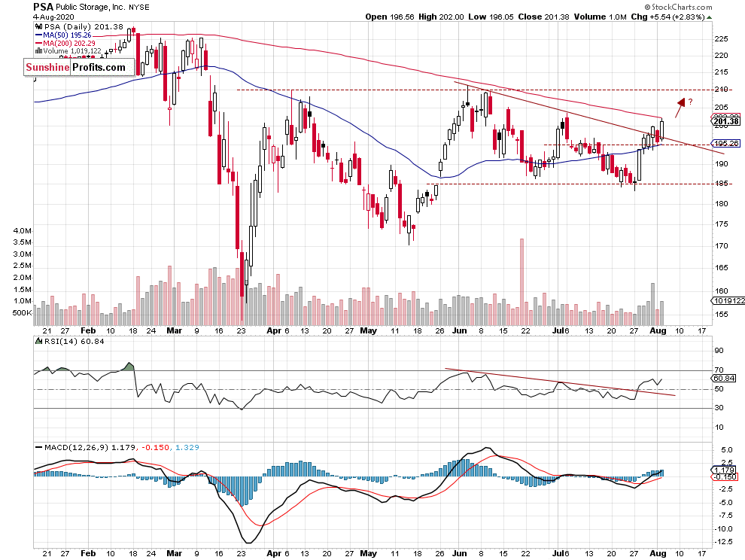Click the 1019122 volume tag

pos(728,300)
